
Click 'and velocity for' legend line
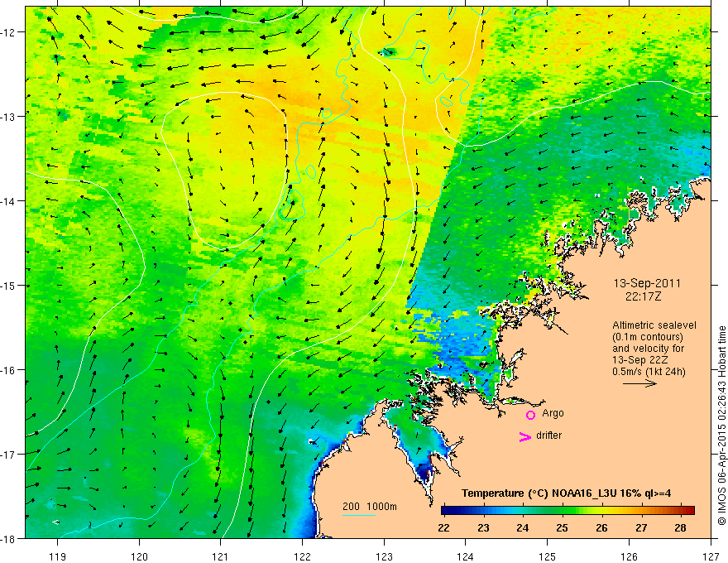[648, 349]
